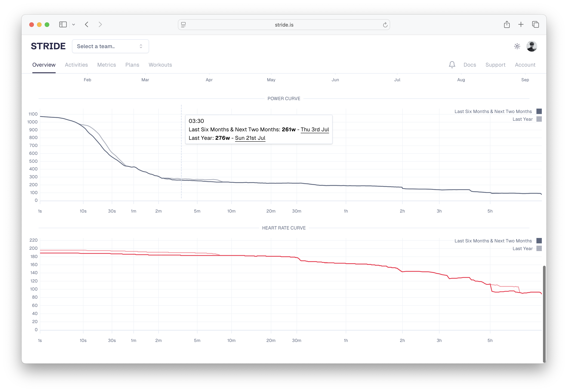568x392 pixels.
Task: Click the Last Year color swatch
Action: tap(539, 119)
